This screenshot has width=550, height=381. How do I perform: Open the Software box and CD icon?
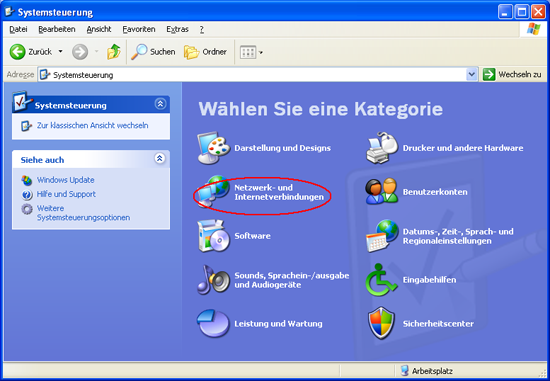213,236
